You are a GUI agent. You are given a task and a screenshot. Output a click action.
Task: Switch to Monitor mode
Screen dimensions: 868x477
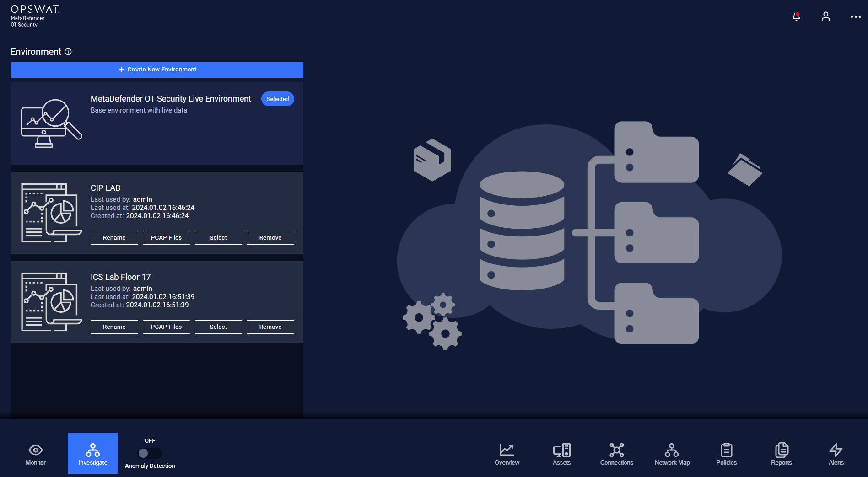(36, 454)
